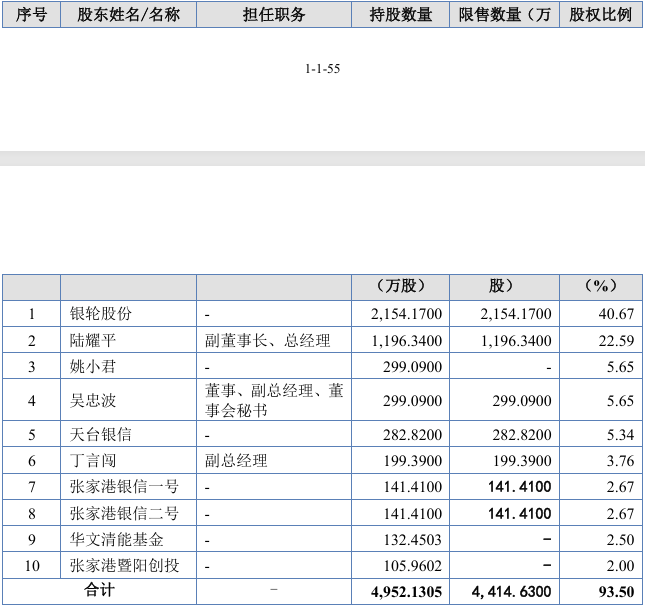Viewport: 645px width, 608px height.
Task: Select shareholder name 吴忠波
Action: click(93, 401)
